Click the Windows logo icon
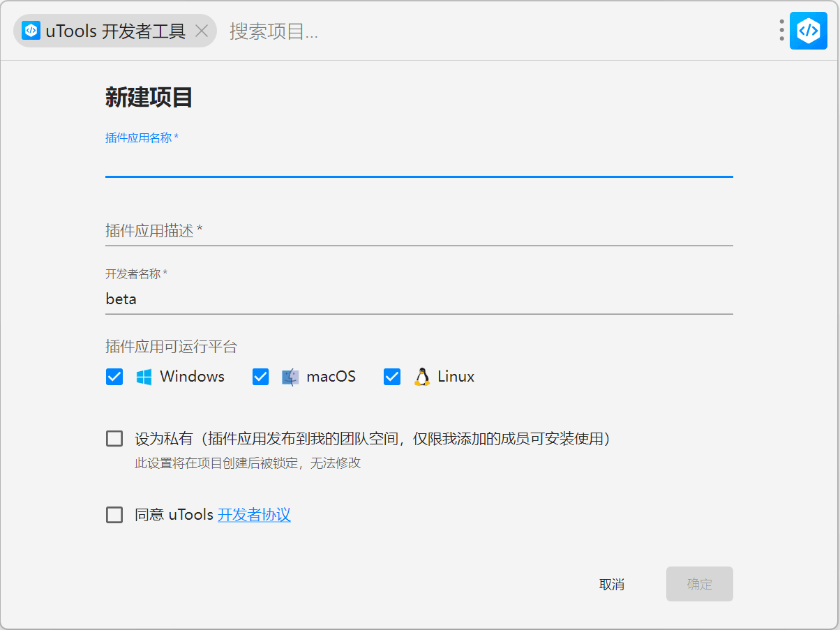This screenshot has height=630, width=840. click(x=144, y=377)
